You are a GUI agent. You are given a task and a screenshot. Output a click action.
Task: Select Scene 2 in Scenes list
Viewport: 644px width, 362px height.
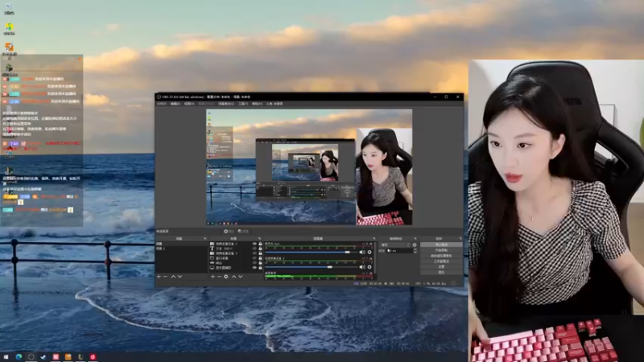pyautogui.click(x=182, y=249)
